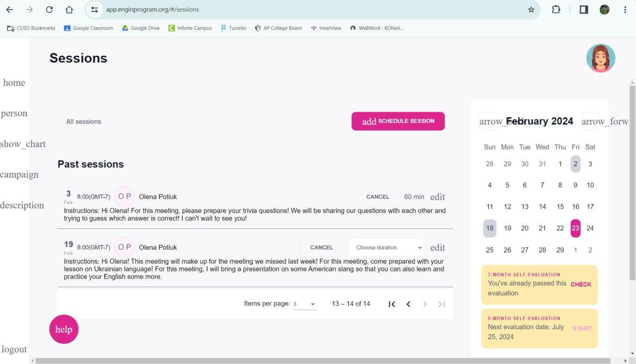Open the person profile sidebar icon
Screen dimensions: 636x364
[14, 113]
